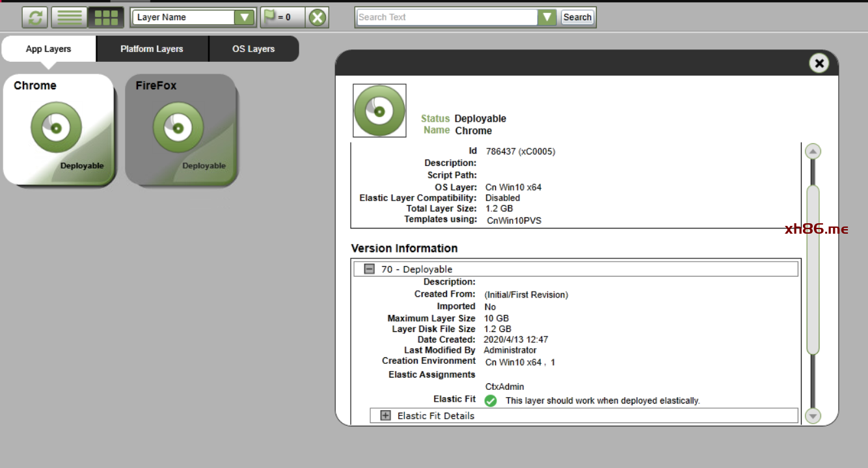Open the Layer Name sort dropdown
The width and height of the screenshot is (868, 468).
click(245, 18)
